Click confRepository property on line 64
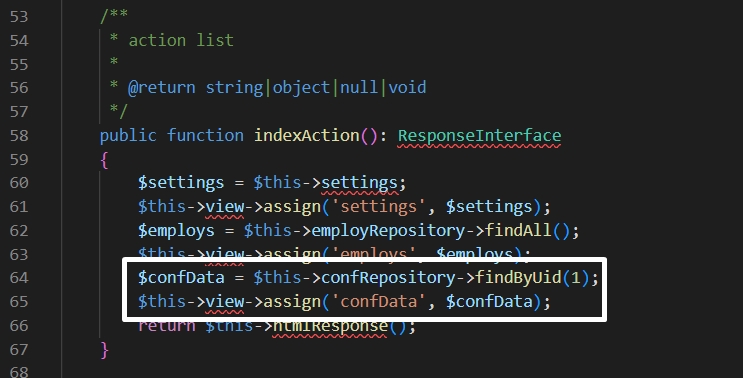This screenshot has width=743, height=378. click(388, 278)
